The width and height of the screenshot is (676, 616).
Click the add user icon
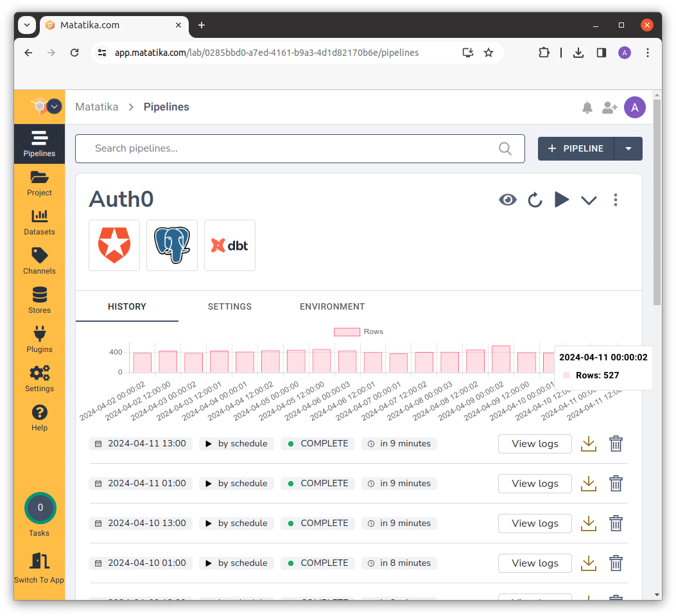pyautogui.click(x=609, y=108)
